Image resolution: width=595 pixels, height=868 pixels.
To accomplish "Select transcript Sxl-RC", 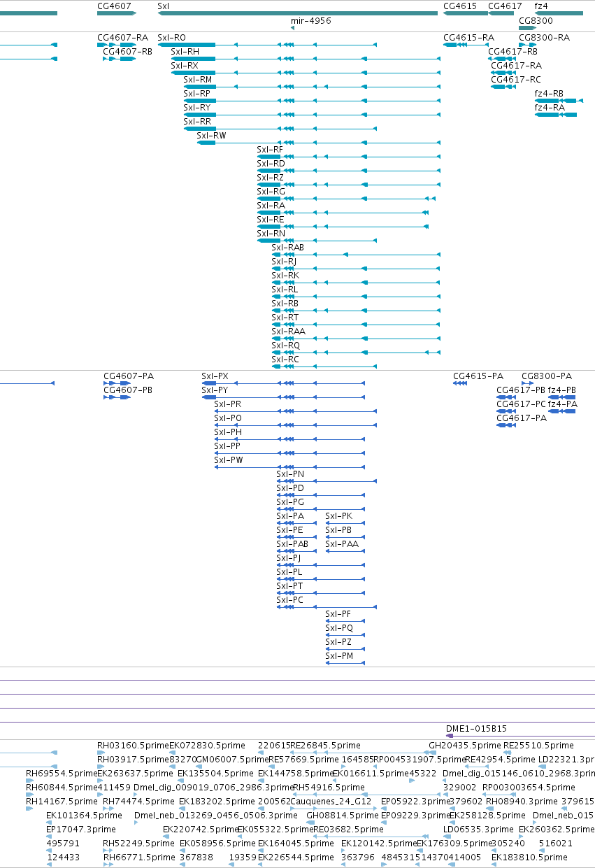I will click(285, 359).
